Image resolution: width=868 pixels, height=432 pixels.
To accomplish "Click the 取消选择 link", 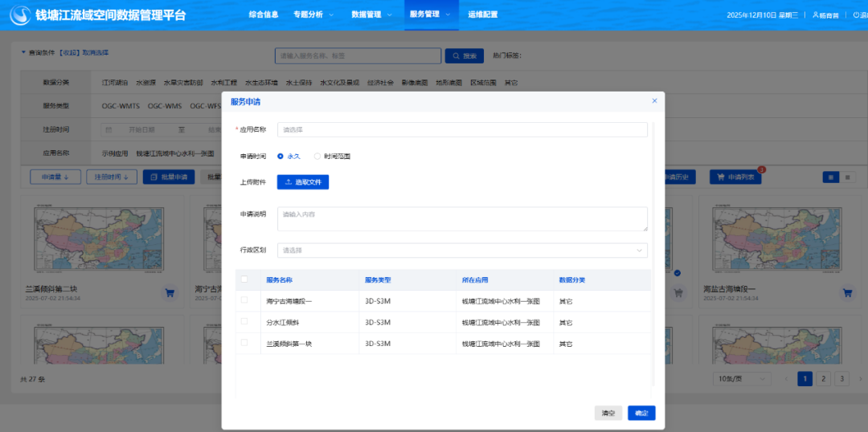I will 96,52.
